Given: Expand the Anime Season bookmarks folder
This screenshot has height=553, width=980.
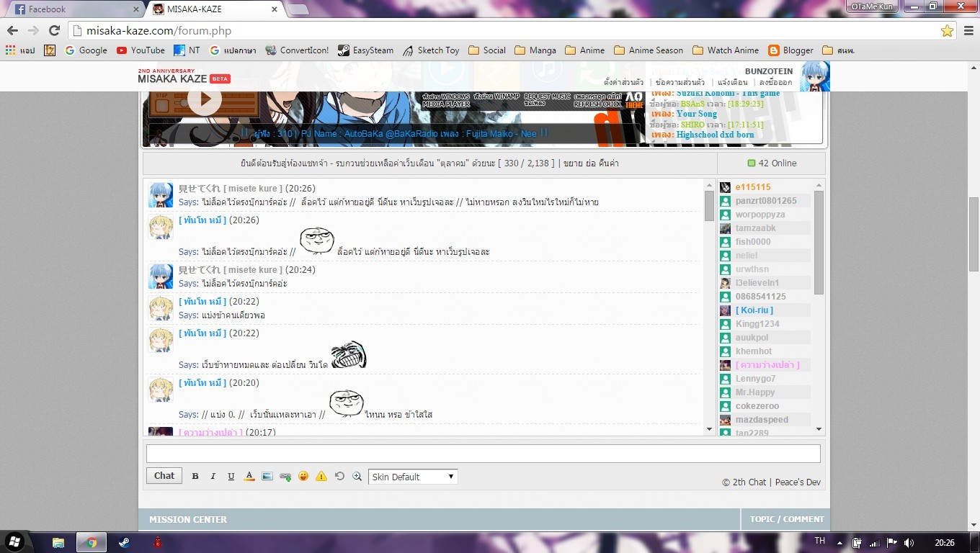Looking at the screenshot, I should pyautogui.click(x=649, y=50).
